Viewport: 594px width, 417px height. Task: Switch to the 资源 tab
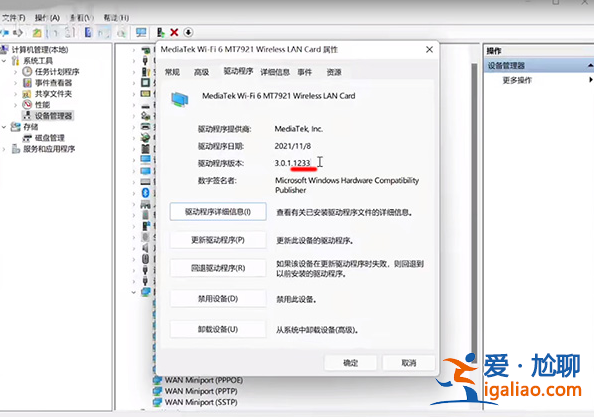(334, 72)
